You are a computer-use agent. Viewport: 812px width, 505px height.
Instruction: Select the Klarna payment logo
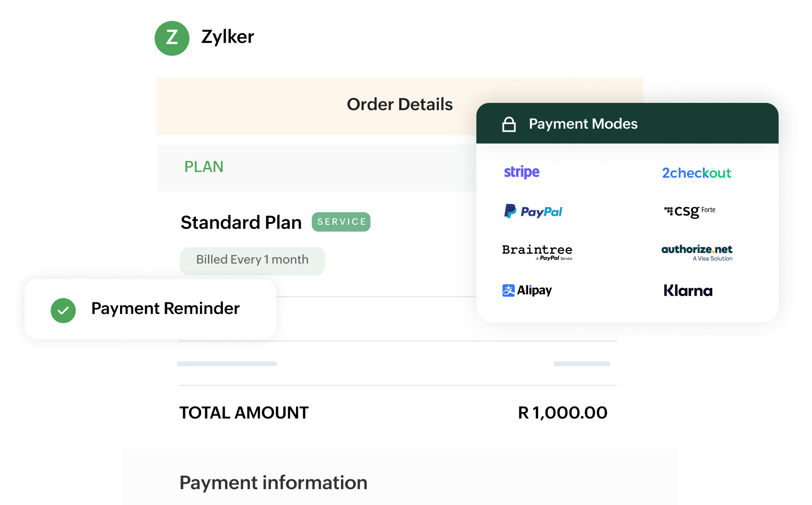[688, 291]
